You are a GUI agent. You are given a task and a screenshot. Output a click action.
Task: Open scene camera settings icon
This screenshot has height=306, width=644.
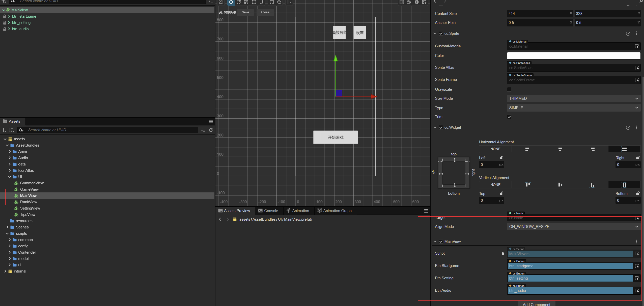coord(409,2)
